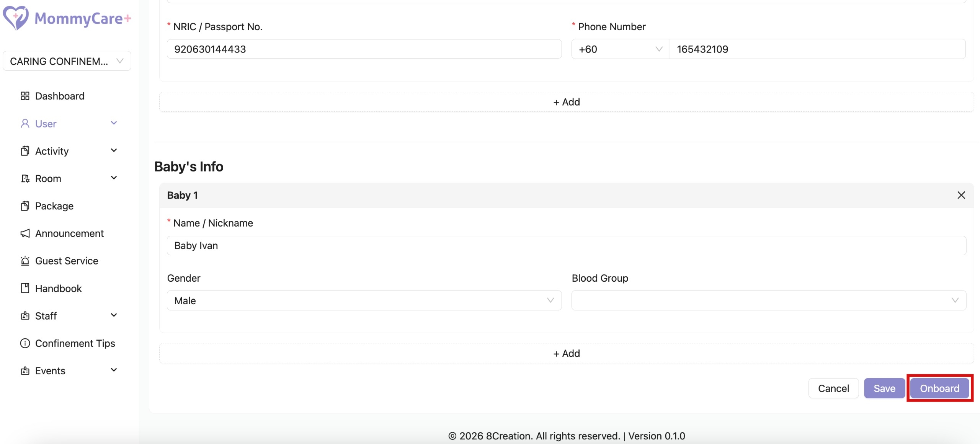
Task: Click the Baby Ivan name field
Action: pyautogui.click(x=566, y=246)
